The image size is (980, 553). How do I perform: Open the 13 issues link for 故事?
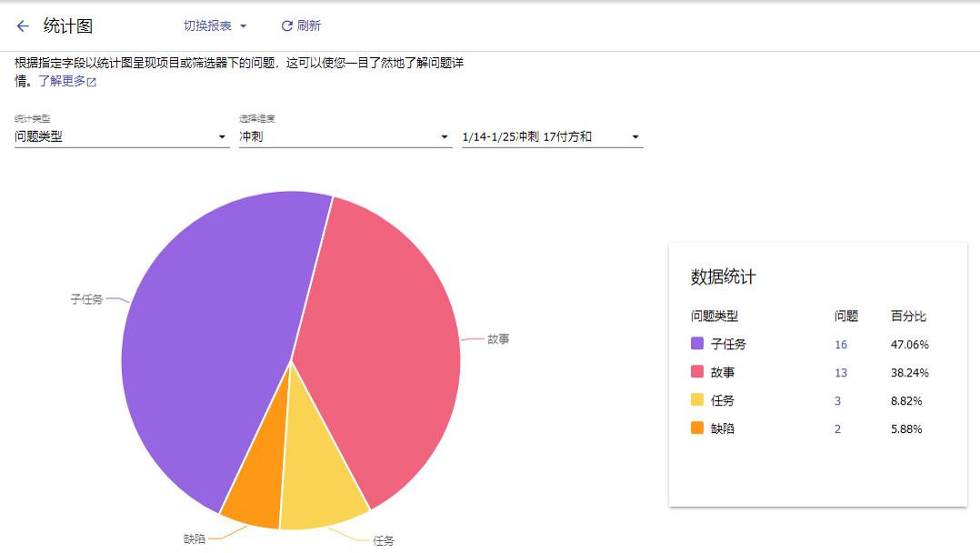(841, 373)
